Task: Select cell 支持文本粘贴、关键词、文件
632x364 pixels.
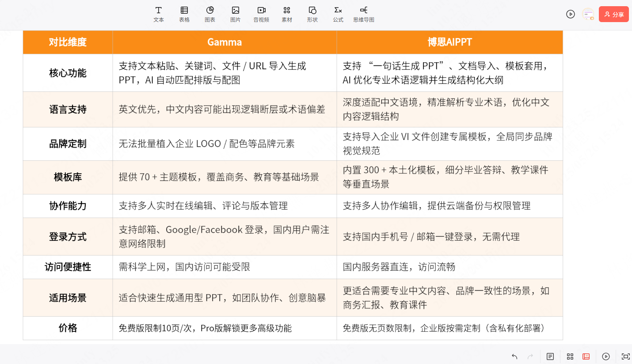Action: pos(225,73)
